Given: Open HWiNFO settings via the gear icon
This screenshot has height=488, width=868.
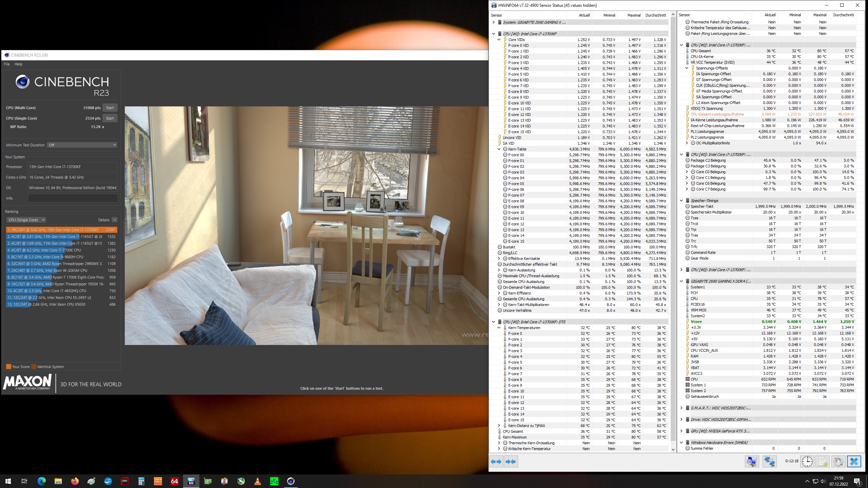Looking at the screenshot, I should click(x=839, y=462).
